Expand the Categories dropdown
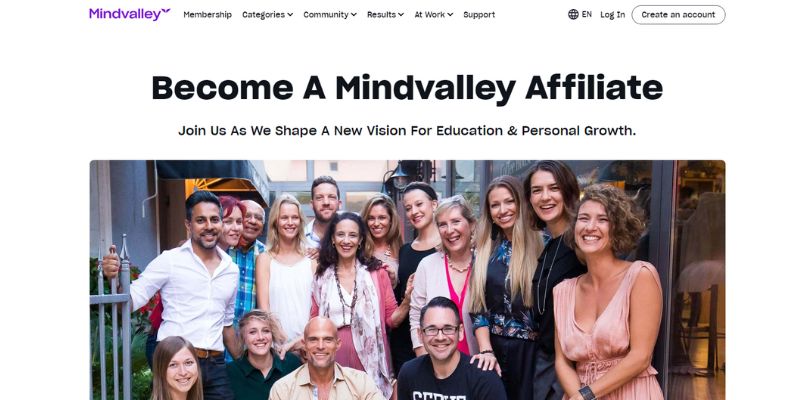The width and height of the screenshot is (800, 400). tap(267, 15)
